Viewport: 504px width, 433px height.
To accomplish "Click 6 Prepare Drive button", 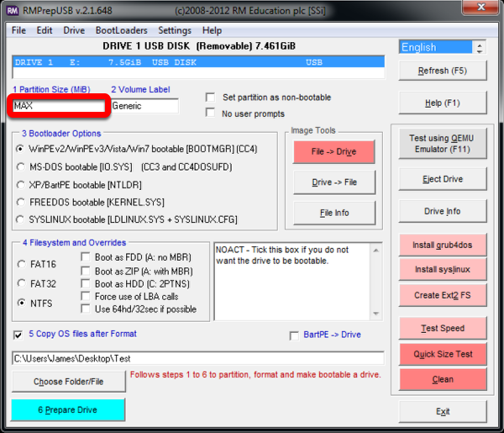I will pyautogui.click(x=68, y=409).
